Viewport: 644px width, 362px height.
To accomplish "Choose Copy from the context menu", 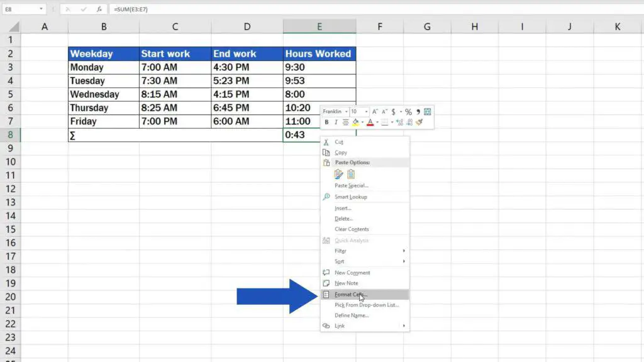I will pos(365,153).
